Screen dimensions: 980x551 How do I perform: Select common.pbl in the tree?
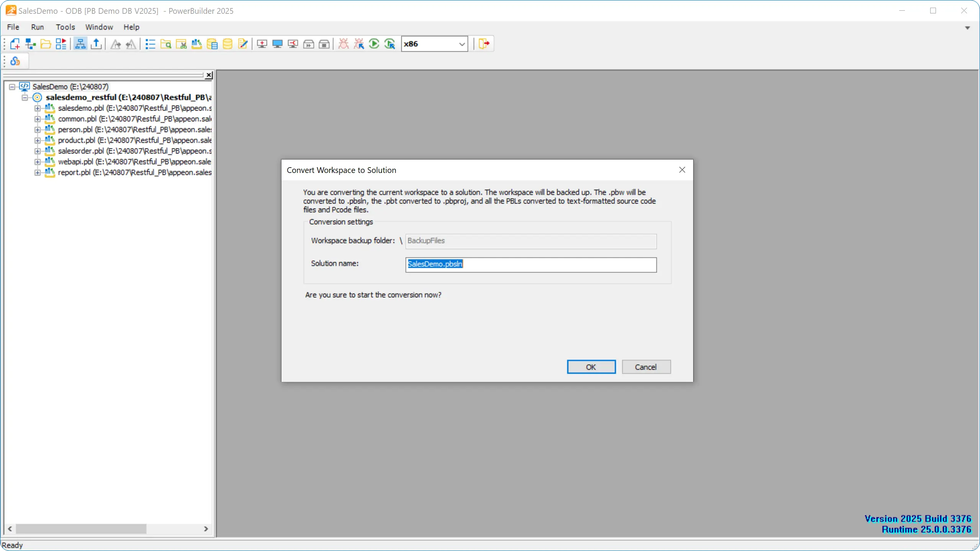coord(135,119)
